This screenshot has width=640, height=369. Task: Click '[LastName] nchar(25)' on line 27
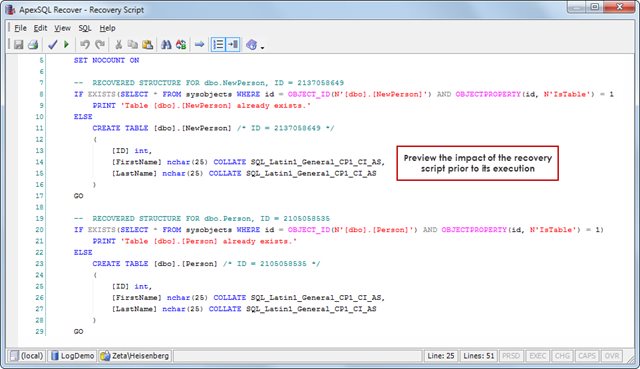[157, 309]
